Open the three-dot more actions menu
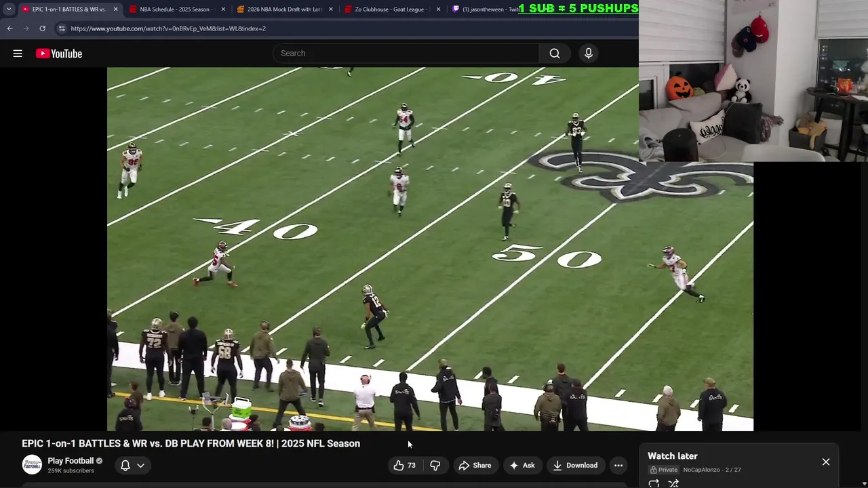This screenshot has width=868, height=488. (618, 466)
